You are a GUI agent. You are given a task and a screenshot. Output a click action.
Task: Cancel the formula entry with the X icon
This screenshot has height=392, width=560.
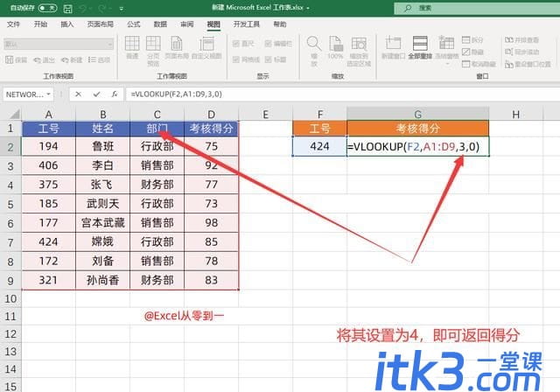coord(78,94)
